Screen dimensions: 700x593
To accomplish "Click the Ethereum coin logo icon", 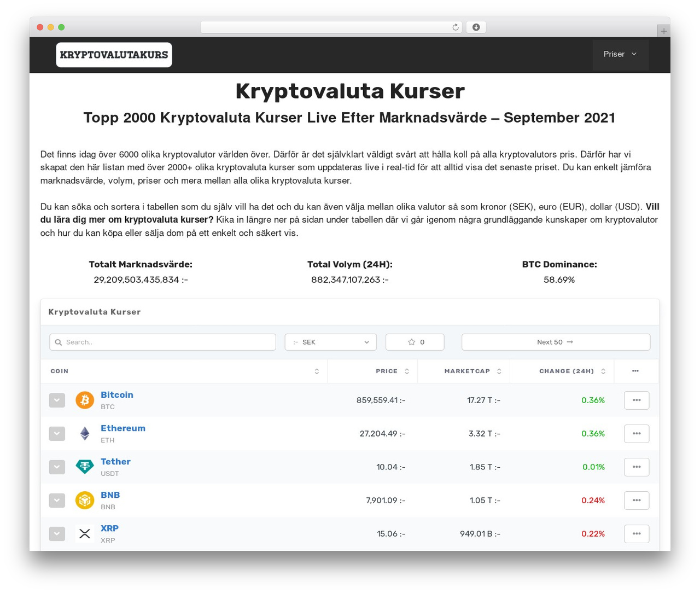I will coord(85,434).
